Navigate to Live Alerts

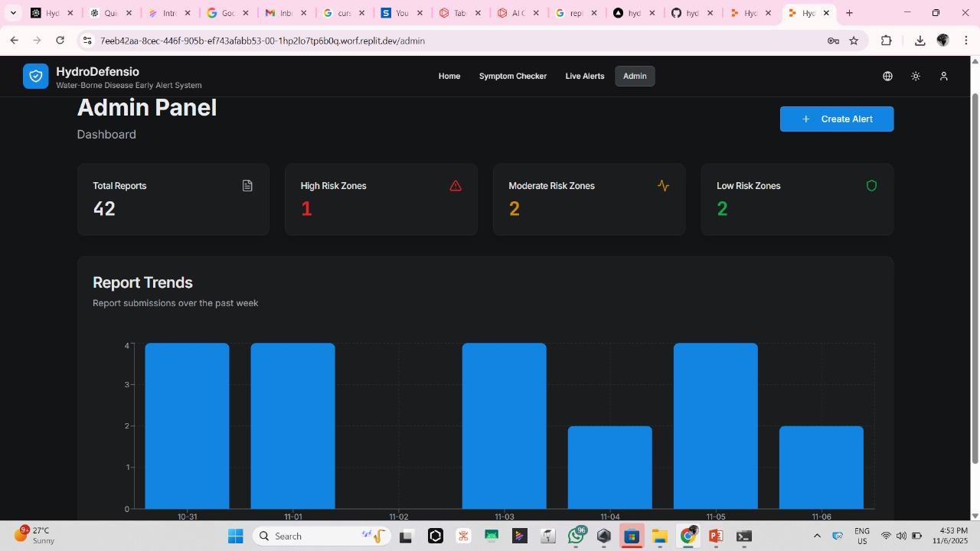tap(585, 77)
